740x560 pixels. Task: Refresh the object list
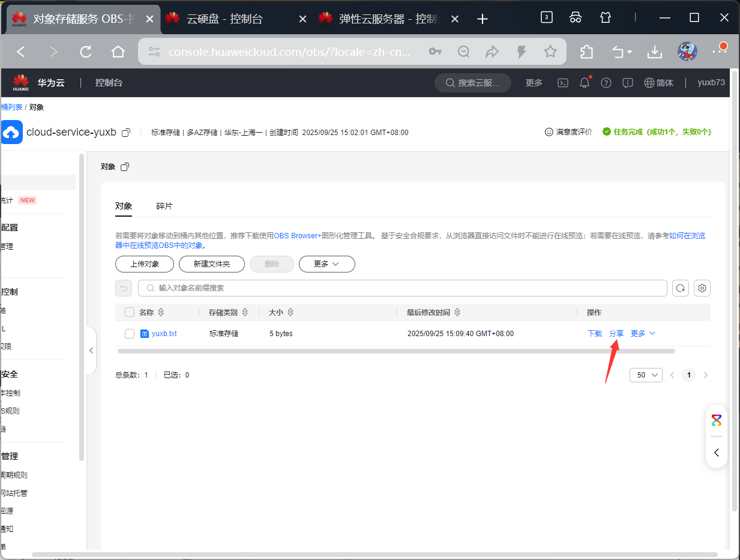tap(681, 288)
